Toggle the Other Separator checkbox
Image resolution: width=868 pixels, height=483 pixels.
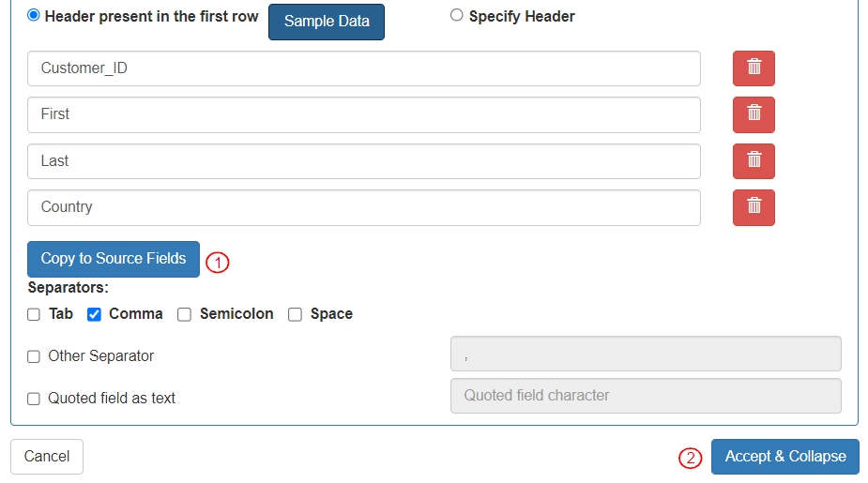tap(34, 356)
